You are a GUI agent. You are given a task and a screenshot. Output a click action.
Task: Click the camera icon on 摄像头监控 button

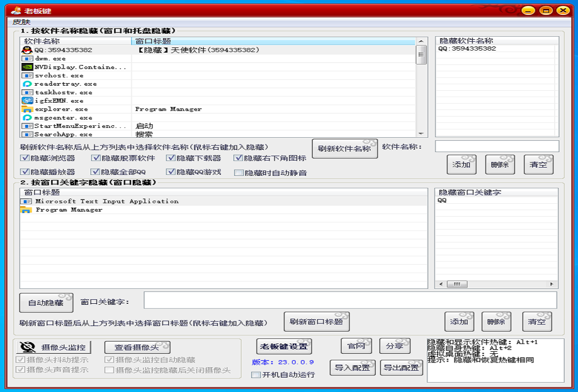28,347
